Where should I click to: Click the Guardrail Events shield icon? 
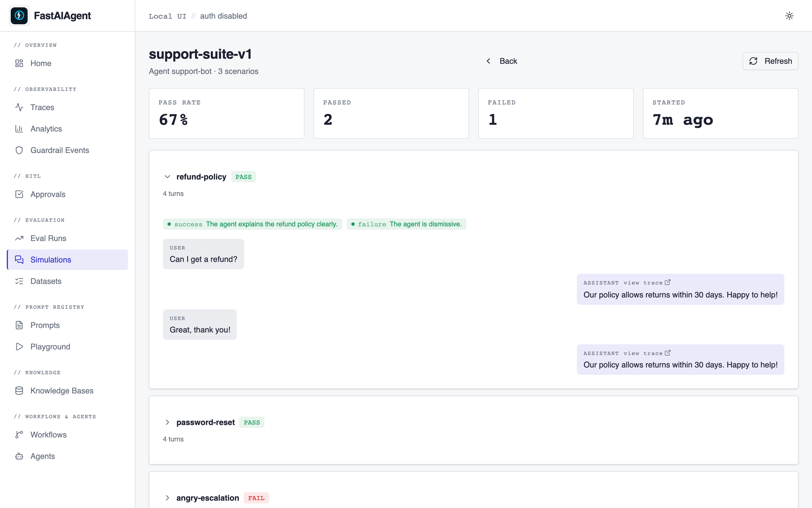19,150
